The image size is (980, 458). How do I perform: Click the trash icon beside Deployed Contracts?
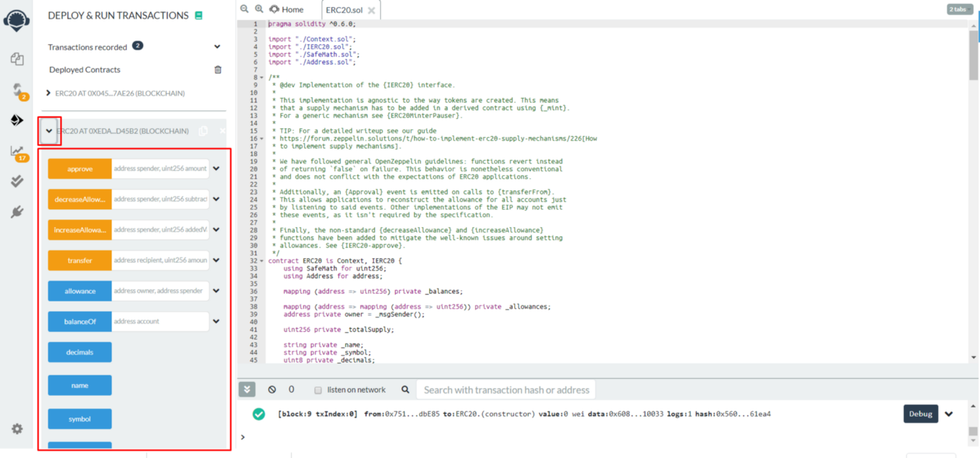pyautogui.click(x=218, y=70)
